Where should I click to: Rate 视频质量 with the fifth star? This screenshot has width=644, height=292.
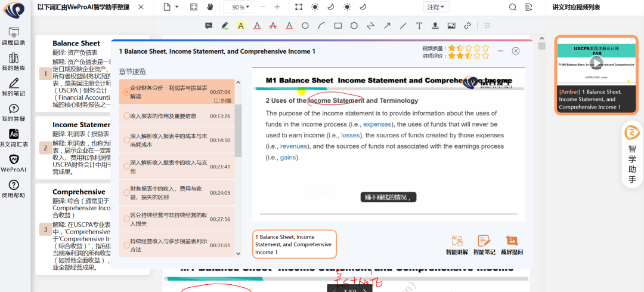click(486, 48)
